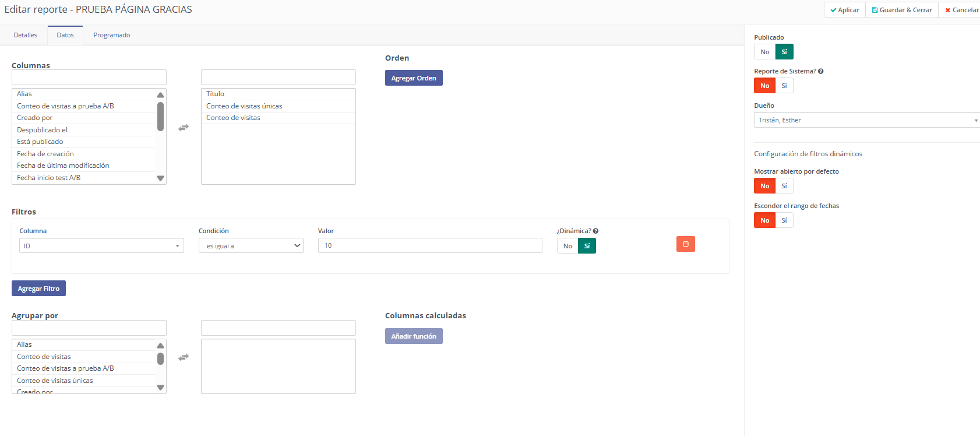The width and height of the screenshot is (980, 436).
Task: Click the Columnas list scrollbar thumb
Action: coord(160,117)
